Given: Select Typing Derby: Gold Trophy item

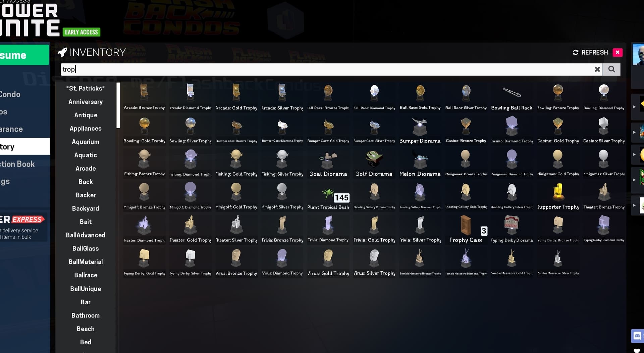Looking at the screenshot, I should tap(144, 263).
